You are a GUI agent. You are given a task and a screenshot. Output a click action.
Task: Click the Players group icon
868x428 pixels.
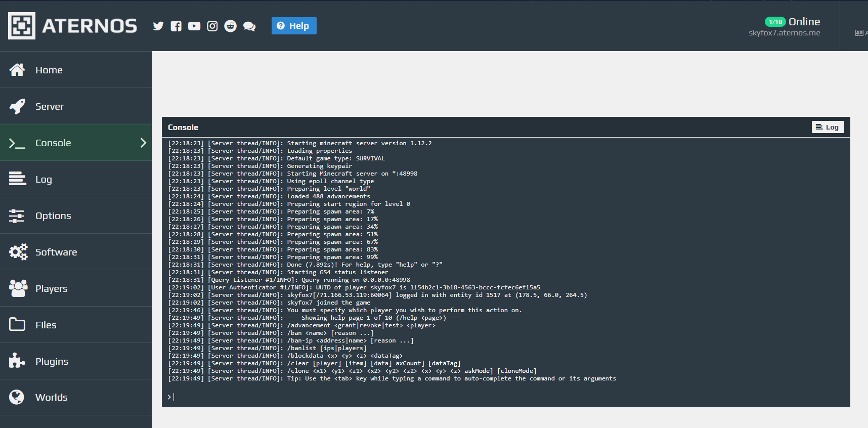[18, 288]
